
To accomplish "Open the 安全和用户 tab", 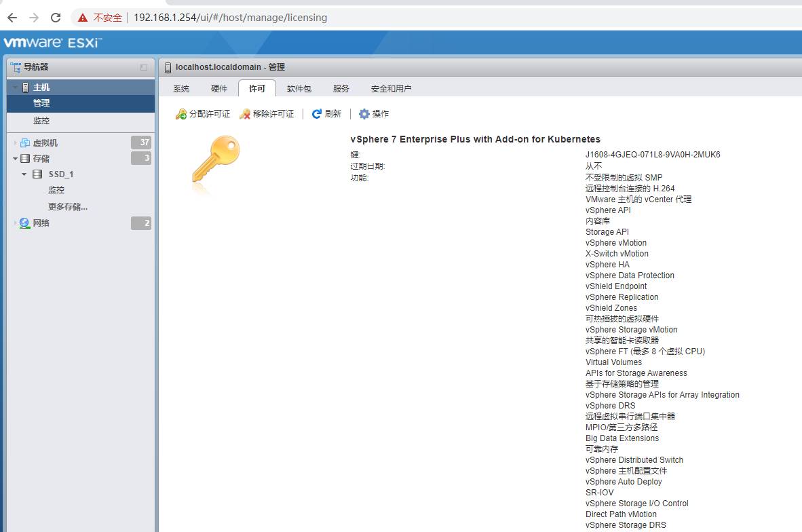I will click(391, 89).
